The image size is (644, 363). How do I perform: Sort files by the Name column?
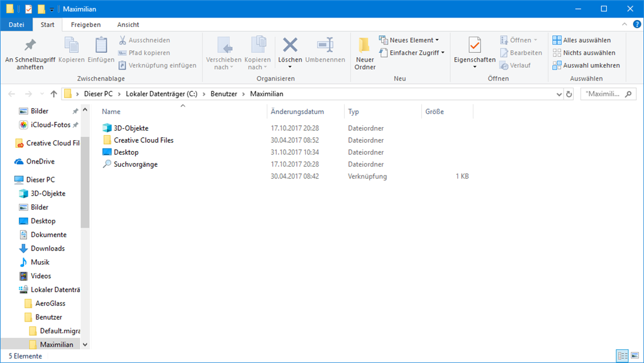coord(183,111)
